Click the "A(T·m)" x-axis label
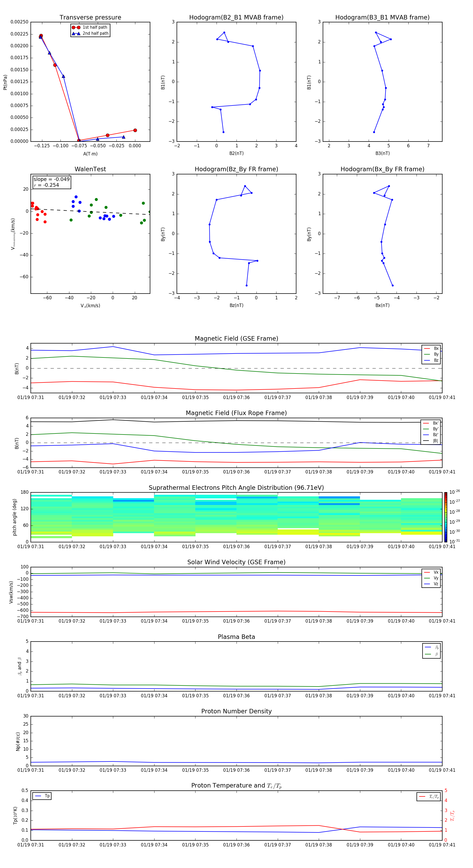 pos(90,154)
